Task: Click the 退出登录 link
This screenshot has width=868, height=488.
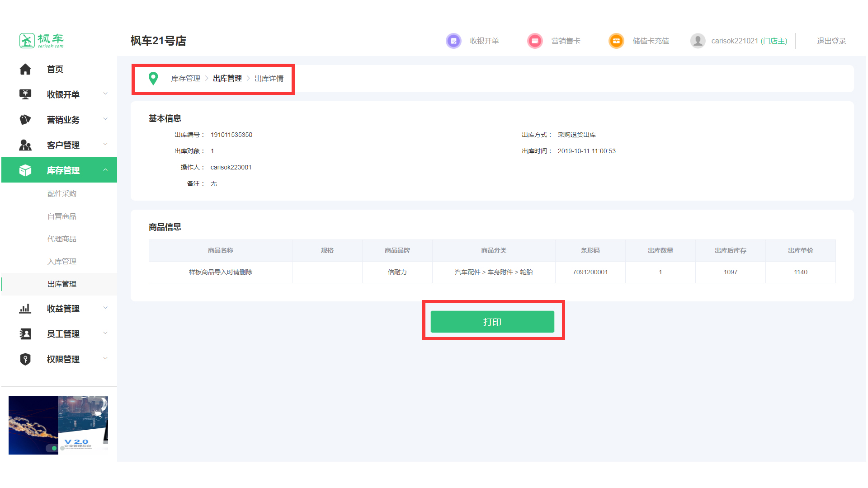Action: pyautogui.click(x=831, y=41)
